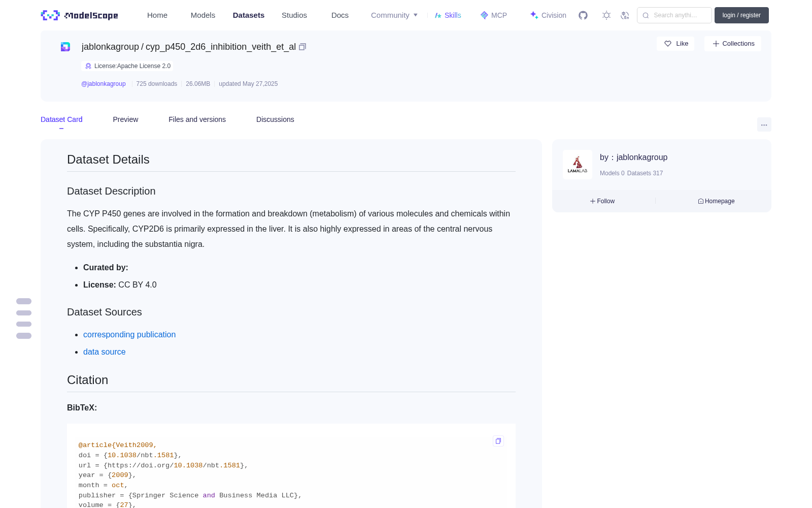The height and width of the screenshot is (508, 812).
Task: Visit the jablonkagroup Homepage
Action: tap(716, 201)
